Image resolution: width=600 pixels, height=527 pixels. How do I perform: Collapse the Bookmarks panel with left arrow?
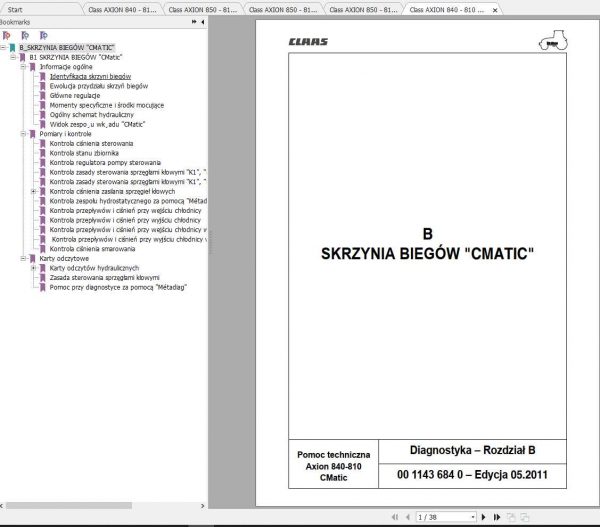coord(202,22)
